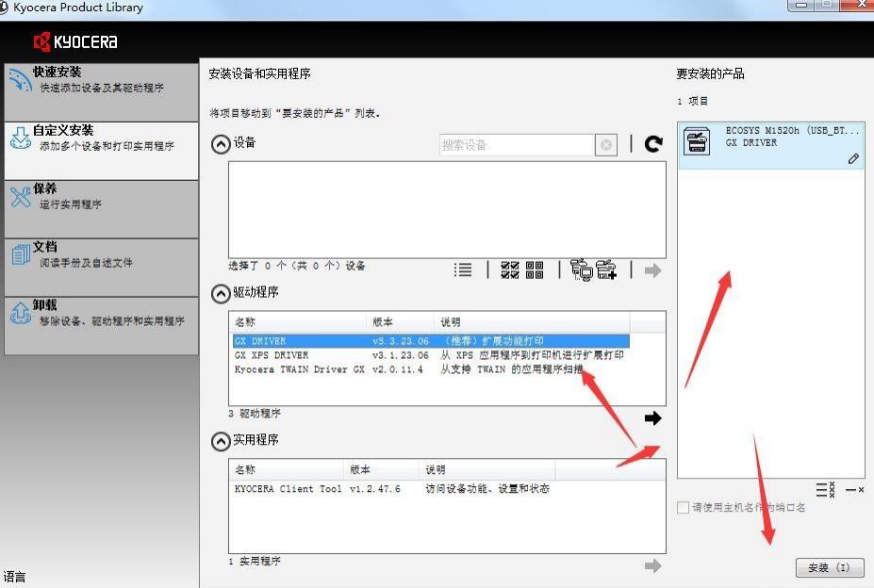Add a custom device via printer-plus icon
Image resolution: width=874 pixels, height=588 pixels.
(x=606, y=269)
